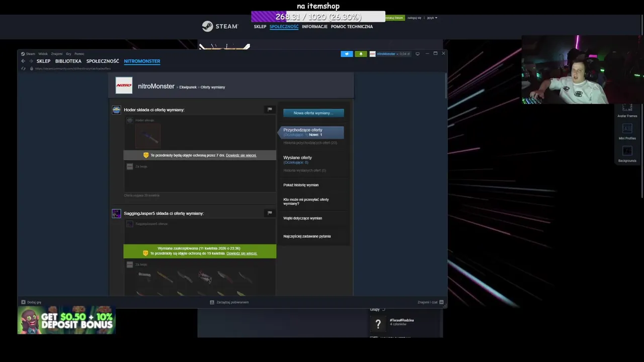The width and height of the screenshot is (644, 362).
Task: Click SaggingJasper5's avatar in the trade offer
Action: [116, 214]
